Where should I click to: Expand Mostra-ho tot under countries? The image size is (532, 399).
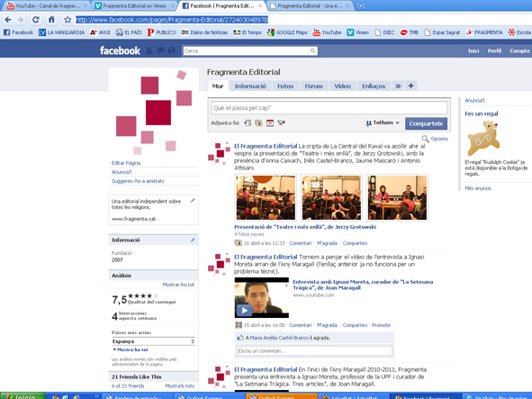point(131,349)
